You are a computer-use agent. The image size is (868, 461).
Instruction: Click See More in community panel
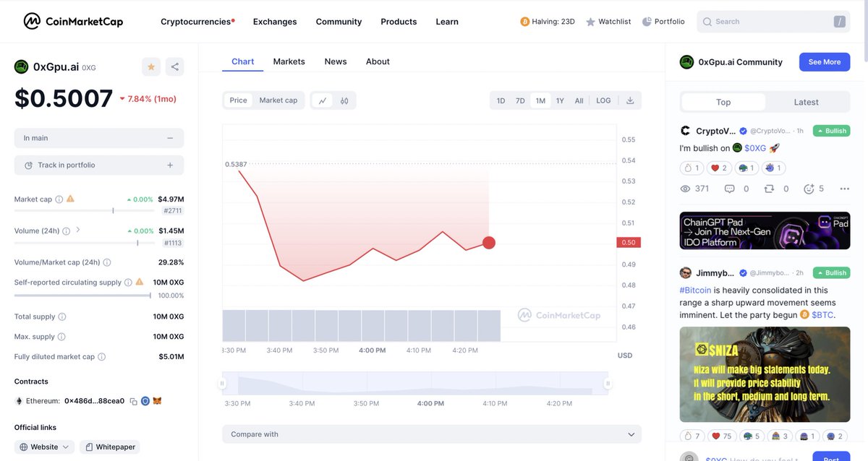click(824, 61)
